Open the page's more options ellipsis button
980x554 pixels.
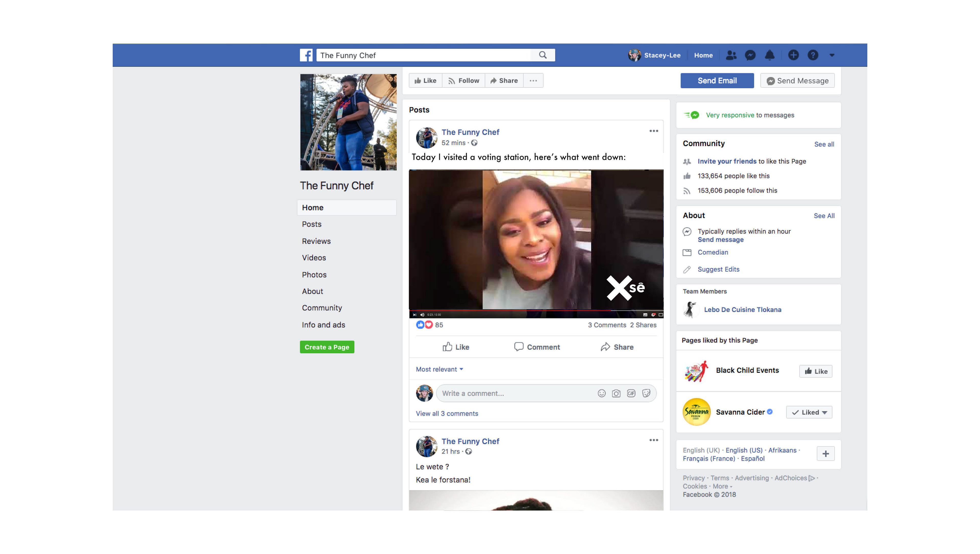click(x=533, y=81)
